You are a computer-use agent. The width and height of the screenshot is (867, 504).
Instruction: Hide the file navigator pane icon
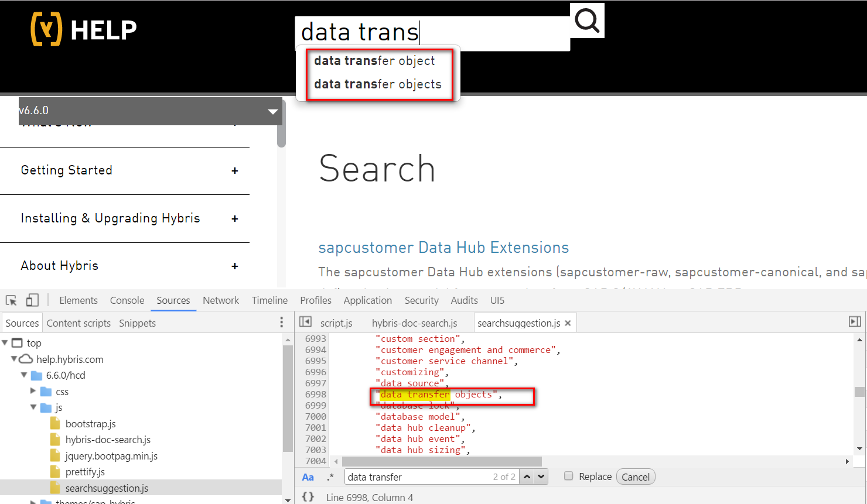[x=305, y=322]
